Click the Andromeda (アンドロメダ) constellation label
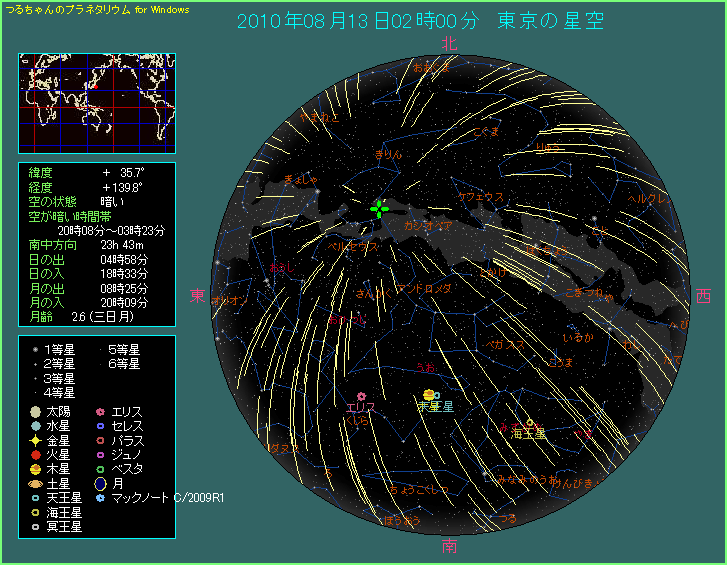Viewport: 727px width, 565px height. coord(424,288)
